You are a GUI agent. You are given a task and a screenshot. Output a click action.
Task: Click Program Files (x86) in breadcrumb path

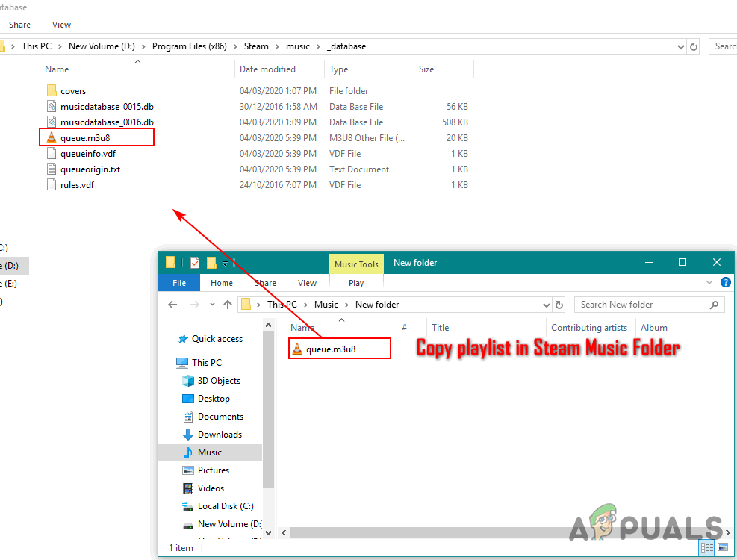[190, 46]
